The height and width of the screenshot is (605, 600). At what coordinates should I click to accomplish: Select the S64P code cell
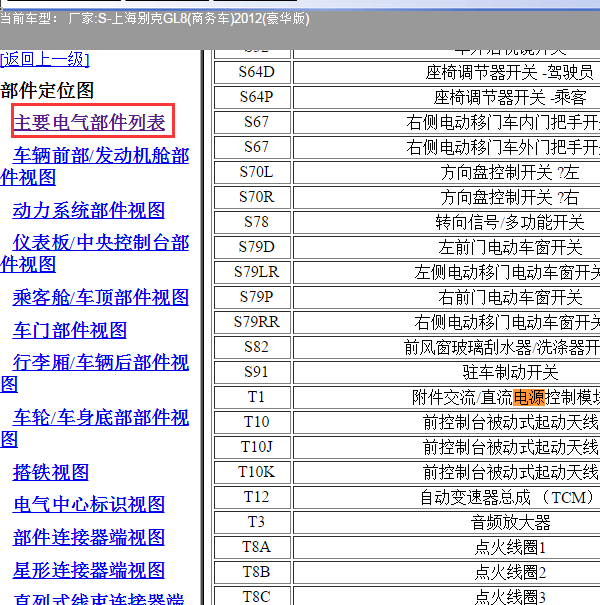[x=253, y=97]
